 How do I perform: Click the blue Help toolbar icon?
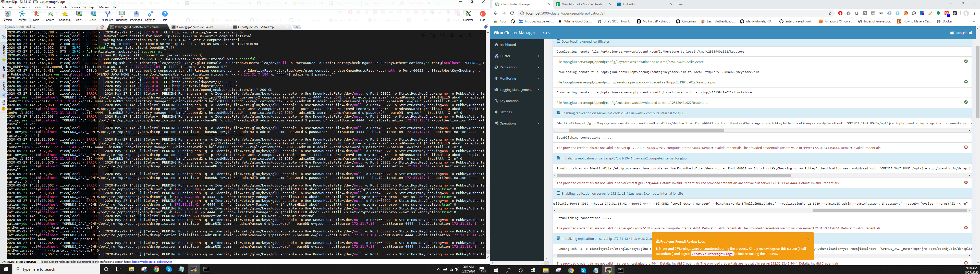165,16
